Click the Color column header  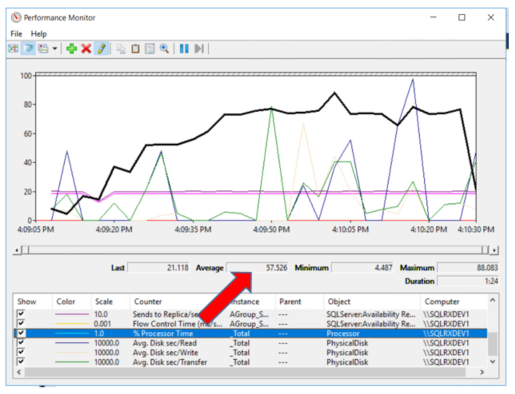(x=71, y=302)
